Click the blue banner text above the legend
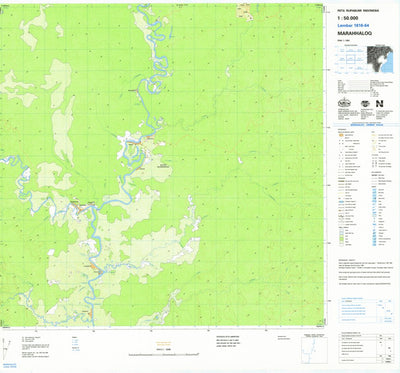This screenshot has width=400, height=373. (367, 125)
